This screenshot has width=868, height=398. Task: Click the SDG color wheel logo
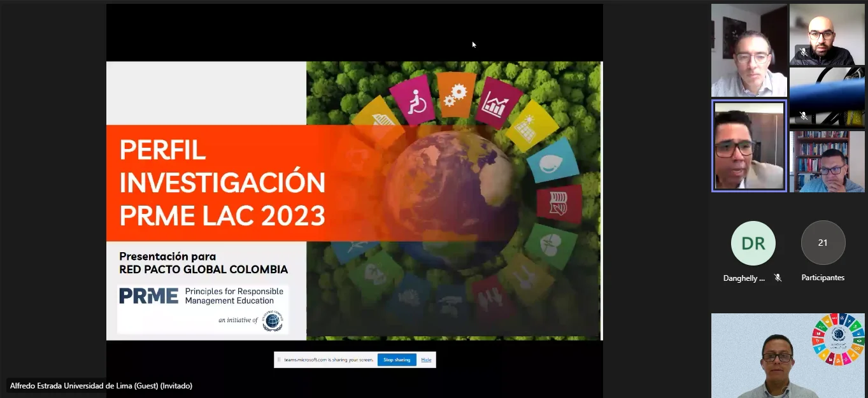point(838,339)
